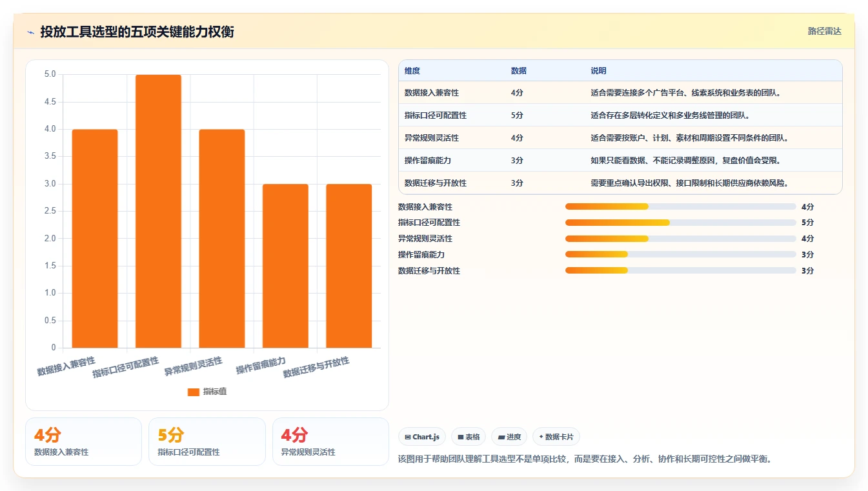Click the 说明 column header

click(598, 71)
